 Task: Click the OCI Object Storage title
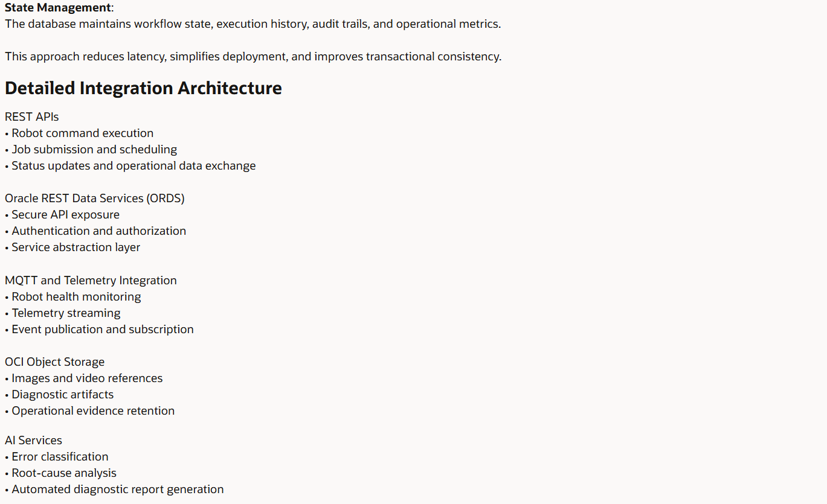tap(55, 362)
